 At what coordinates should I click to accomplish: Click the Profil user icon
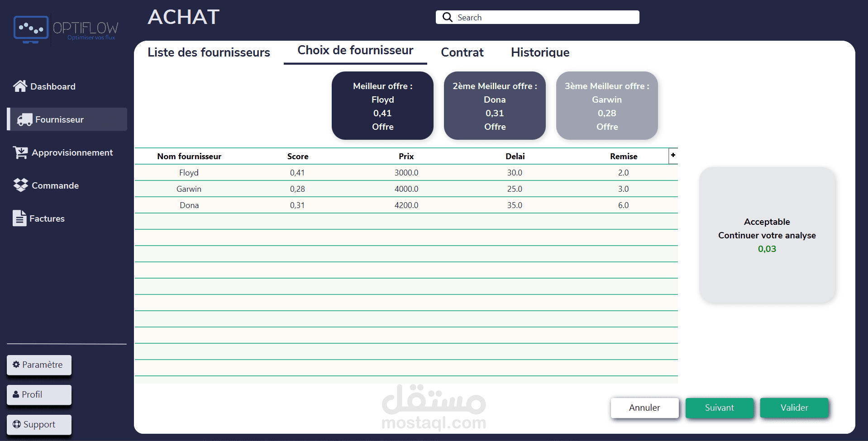point(16,394)
